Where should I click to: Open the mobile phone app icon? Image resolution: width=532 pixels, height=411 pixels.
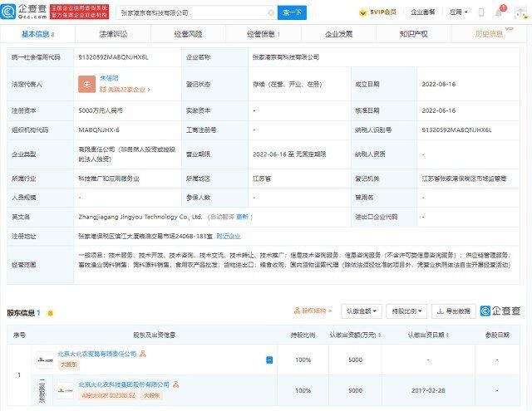[x=481, y=12]
